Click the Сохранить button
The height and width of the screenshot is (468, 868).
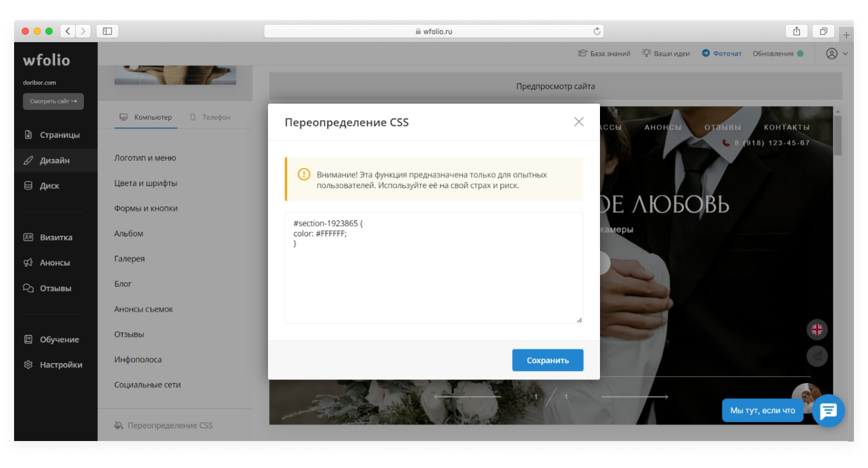[x=547, y=360]
